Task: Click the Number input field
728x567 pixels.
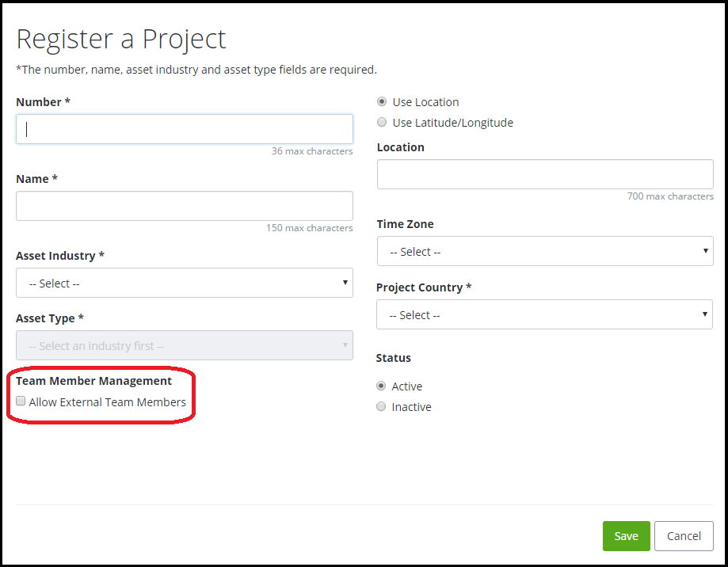Action: click(x=185, y=129)
